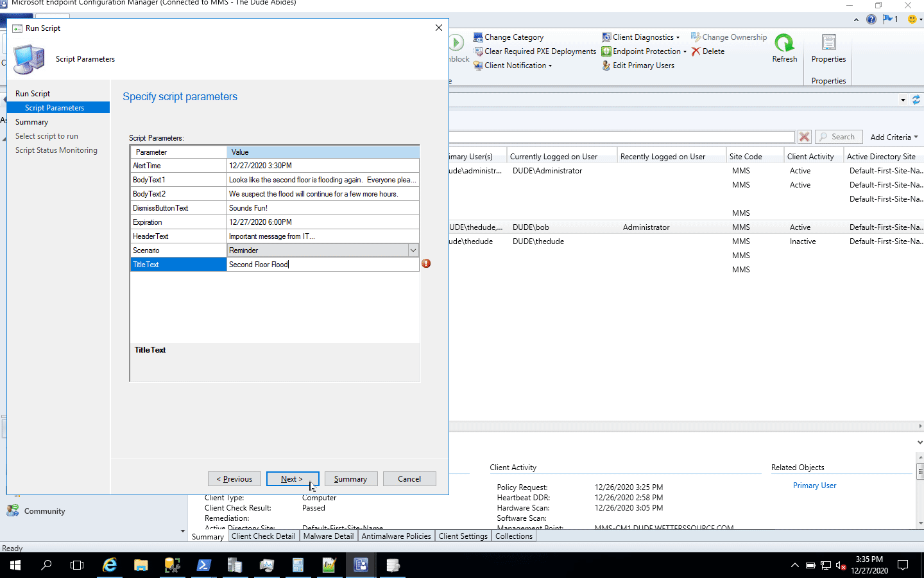This screenshot has width=924, height=578.
Task: Click the Summary button in wizard
Action: [x=351, y=479]
